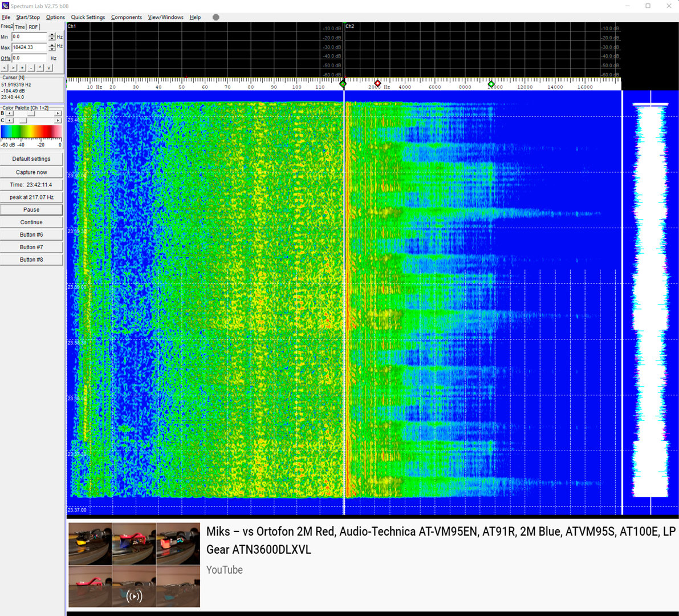This screenshot has width=679, height=616.
Task: Zoom out frequency with - button
Action: pos(31,67)
